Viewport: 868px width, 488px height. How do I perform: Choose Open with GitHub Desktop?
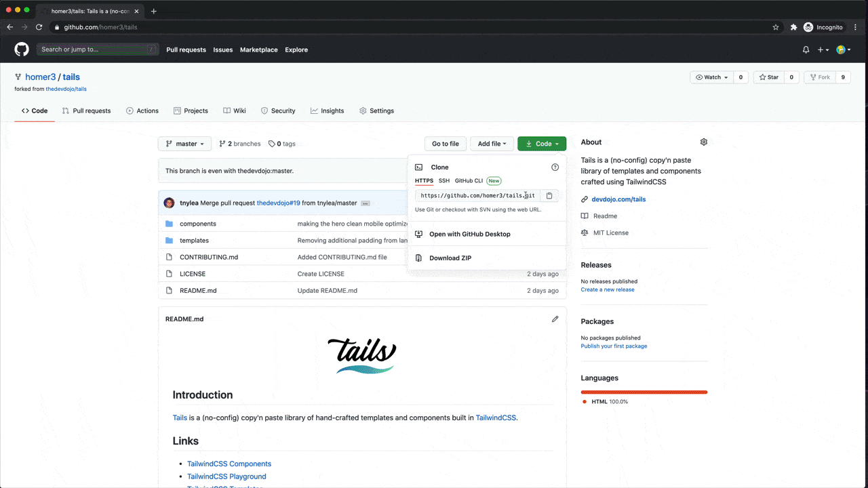point(470,234)
